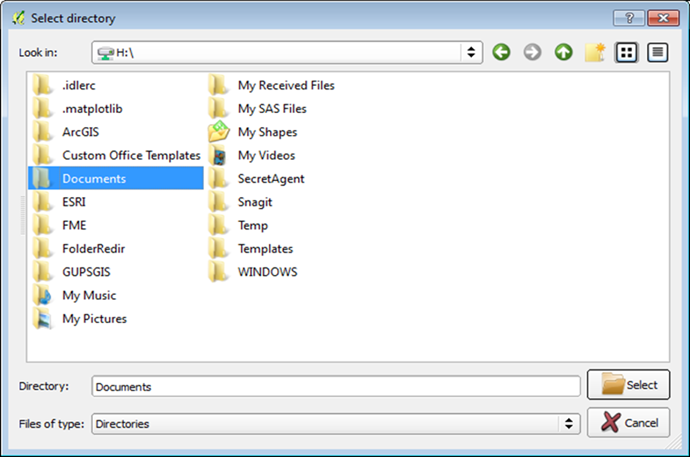Open the Files of type dropdown
This screenshot has width=690, height=457.
(x=336, y=424)
